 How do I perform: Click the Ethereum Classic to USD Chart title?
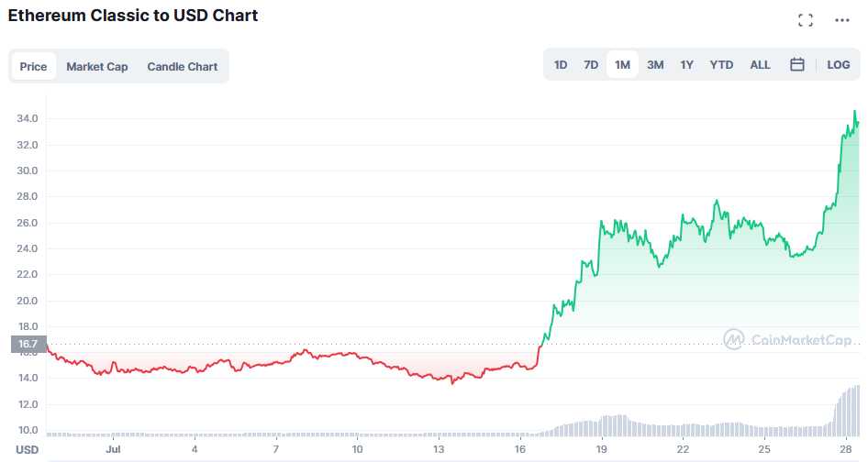coord(133,16)
